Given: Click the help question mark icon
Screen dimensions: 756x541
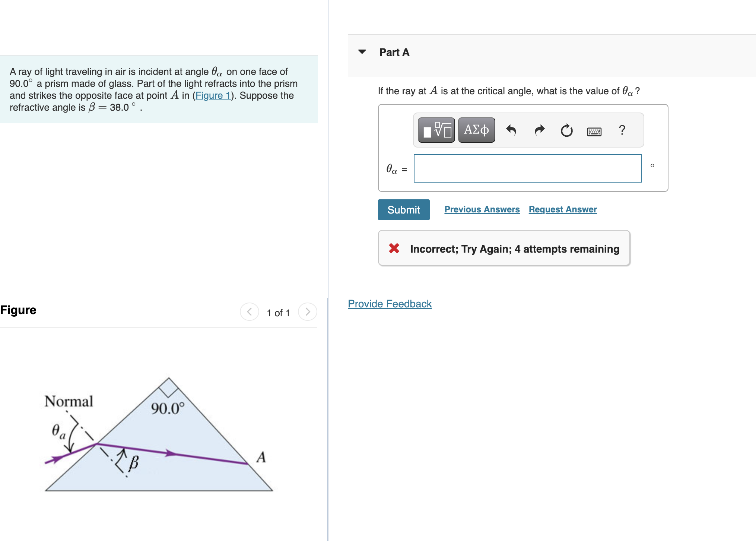Looking at the screenshot, I should (622, 130).
